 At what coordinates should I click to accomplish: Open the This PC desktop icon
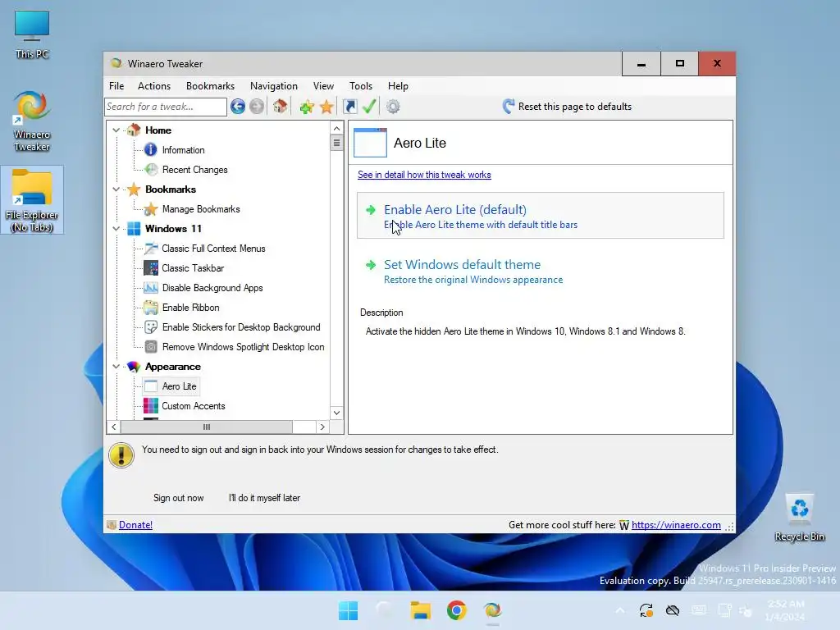pyautogui.click(x=32, y=34)
